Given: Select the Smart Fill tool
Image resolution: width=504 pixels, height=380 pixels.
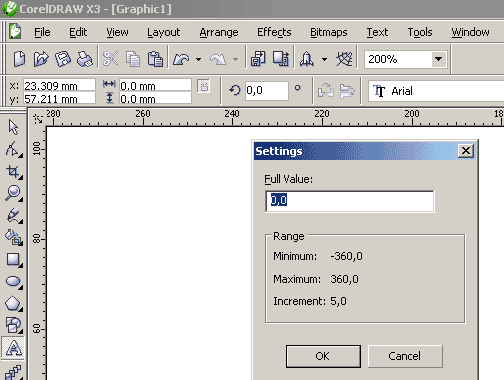Looking at the screenshot, I should (x=13, y=237).
